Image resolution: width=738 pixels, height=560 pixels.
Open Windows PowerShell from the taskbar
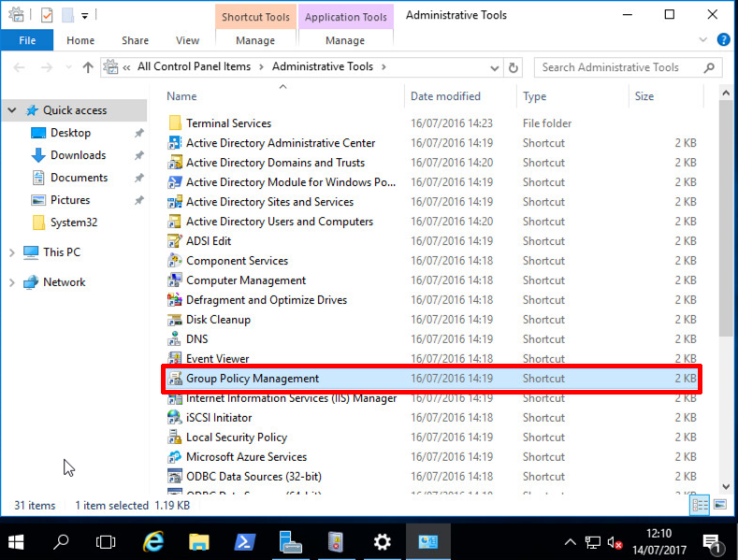click(245, 541)
